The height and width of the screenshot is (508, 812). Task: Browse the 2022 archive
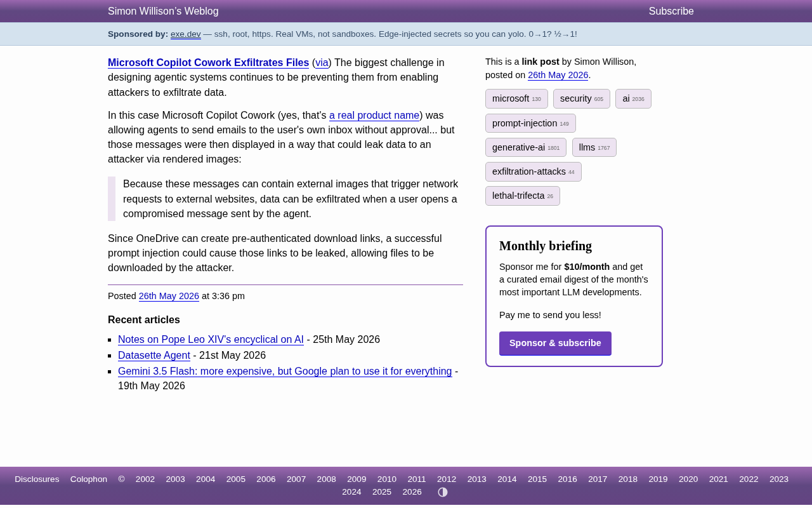pos(749,479)
